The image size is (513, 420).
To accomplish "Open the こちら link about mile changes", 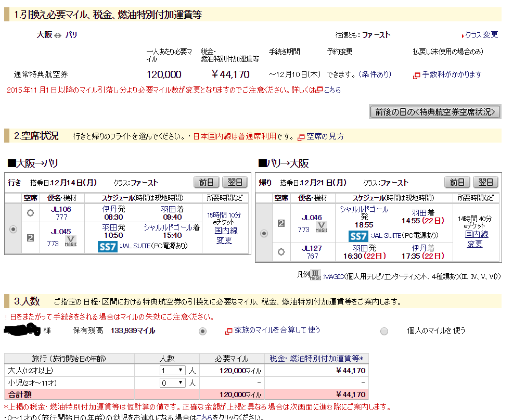I will tap(332, 90).
